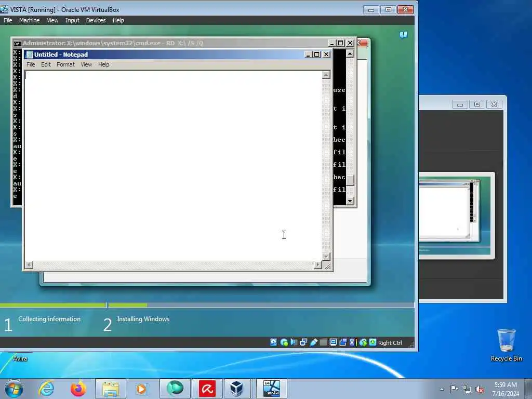Open VirtualBox Input menu
The width and height of the screenshot is (532, 399).
72,20
